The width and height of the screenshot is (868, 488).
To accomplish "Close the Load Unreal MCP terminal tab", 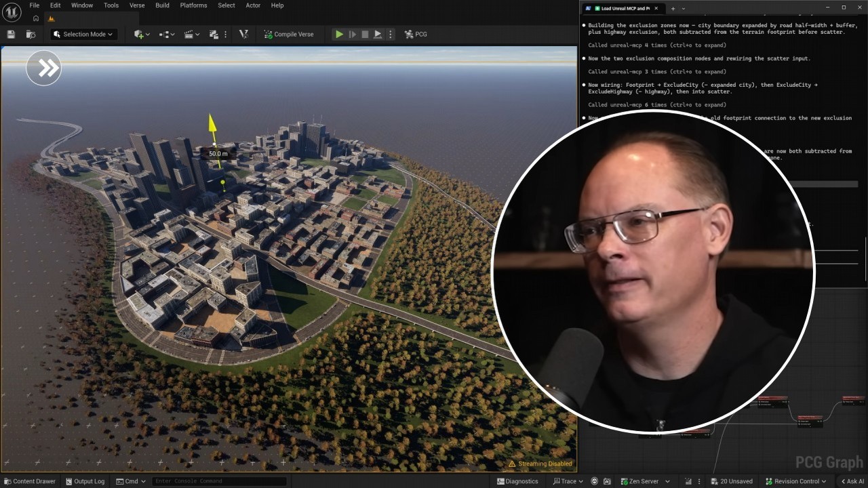I will tap(656, 8).
